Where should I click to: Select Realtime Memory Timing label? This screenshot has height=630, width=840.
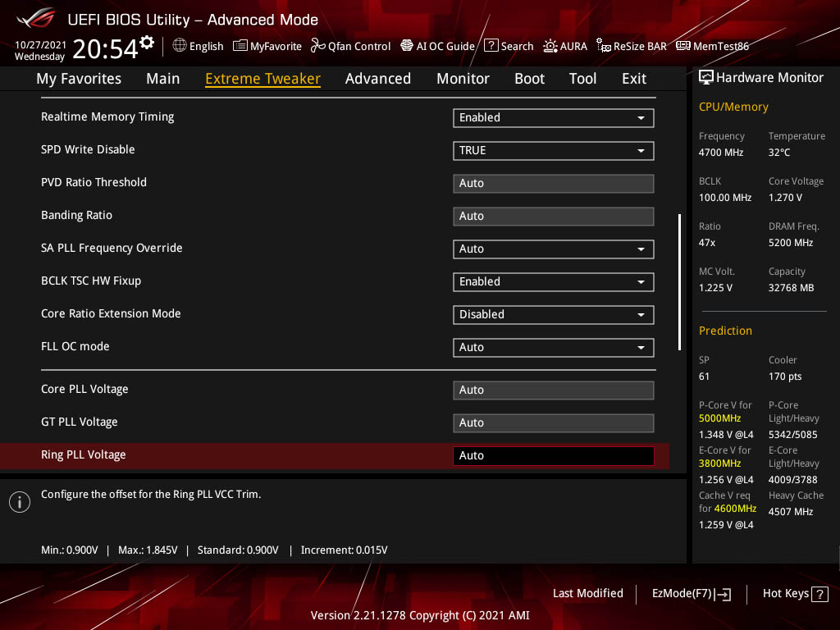[x=107, y=116]
